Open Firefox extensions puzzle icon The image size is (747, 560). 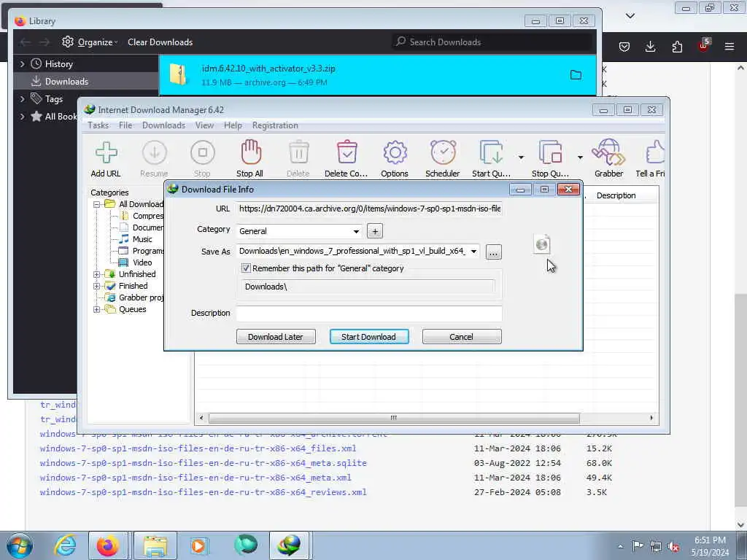coord(677,46)
